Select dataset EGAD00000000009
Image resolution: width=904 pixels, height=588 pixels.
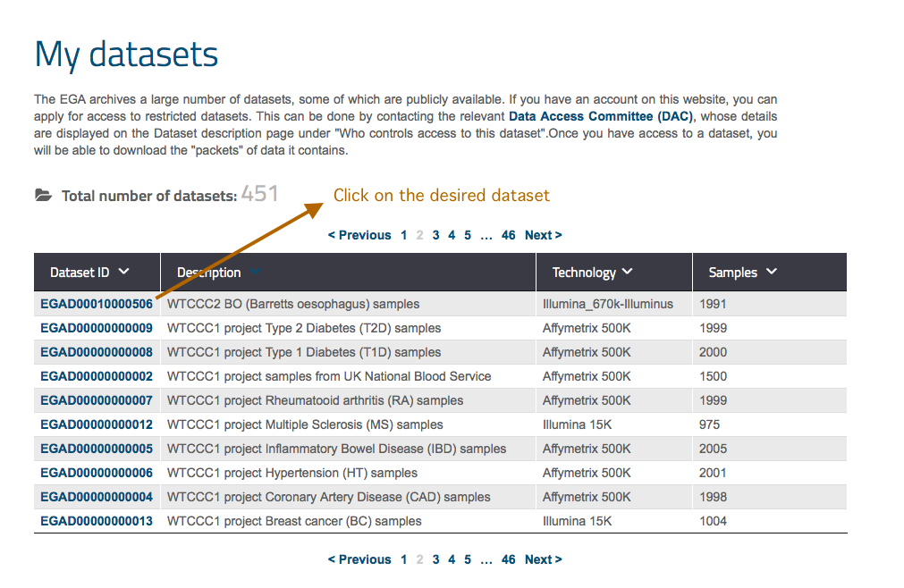[x=97, y=328]
